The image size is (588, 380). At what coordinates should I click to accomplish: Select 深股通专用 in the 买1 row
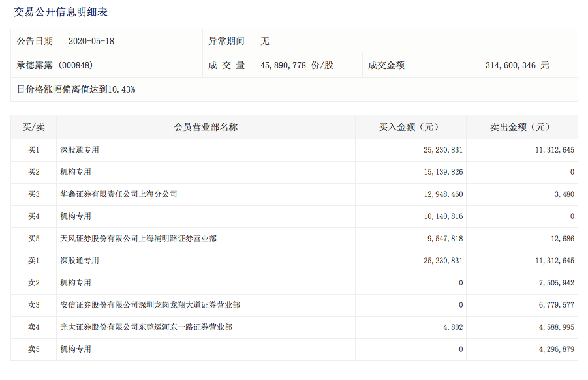80,150
